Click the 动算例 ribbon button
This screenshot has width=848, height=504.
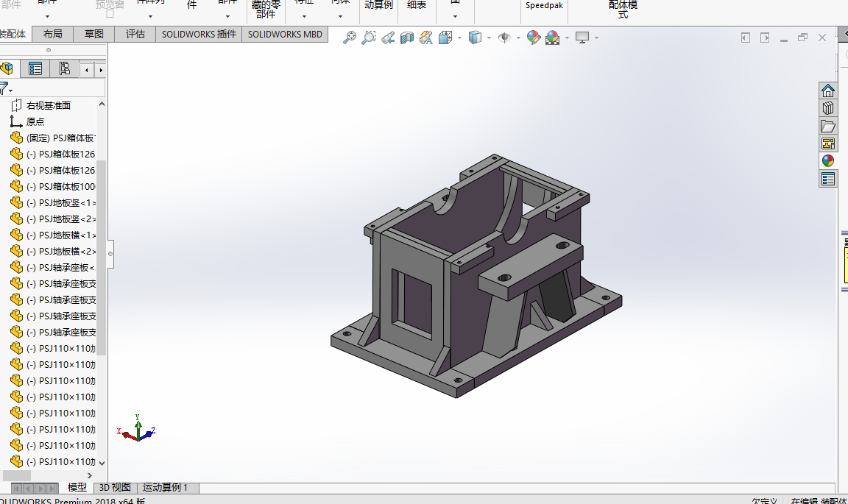pos(378,5)
